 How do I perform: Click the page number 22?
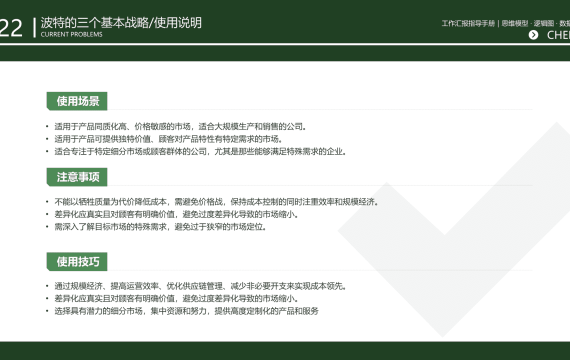11,28
